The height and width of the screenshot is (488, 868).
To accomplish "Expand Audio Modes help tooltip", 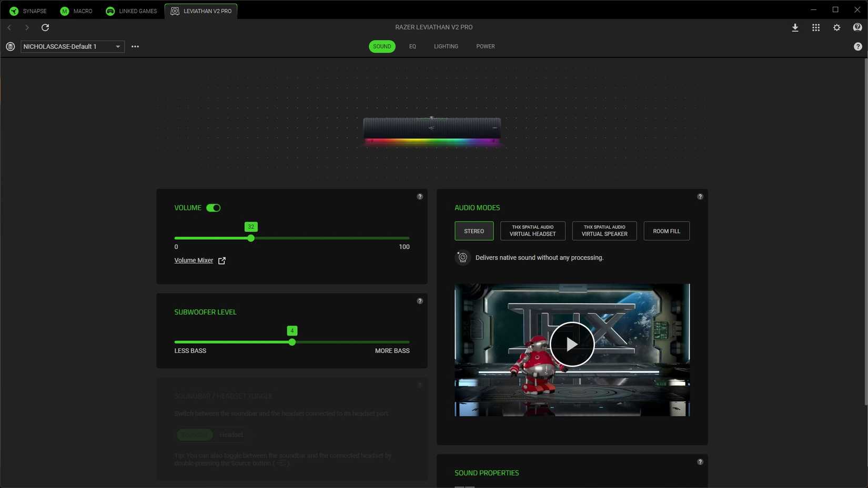I will pyautogui.click(x=700, y=197).
